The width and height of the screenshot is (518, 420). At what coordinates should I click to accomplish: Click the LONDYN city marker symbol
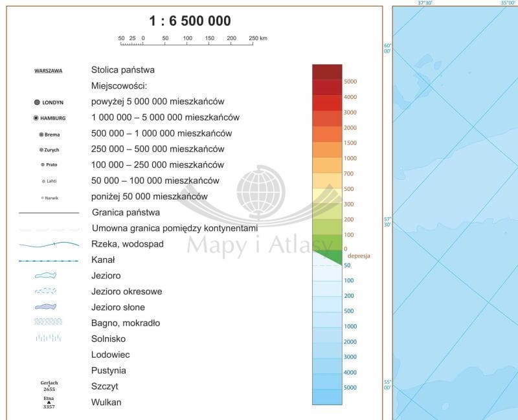[37, 102]
